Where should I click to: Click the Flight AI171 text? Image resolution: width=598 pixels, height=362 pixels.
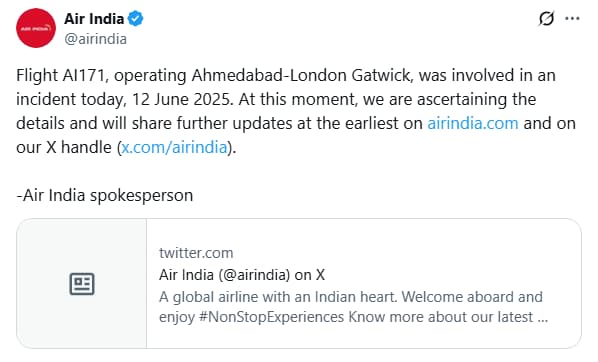60,75
